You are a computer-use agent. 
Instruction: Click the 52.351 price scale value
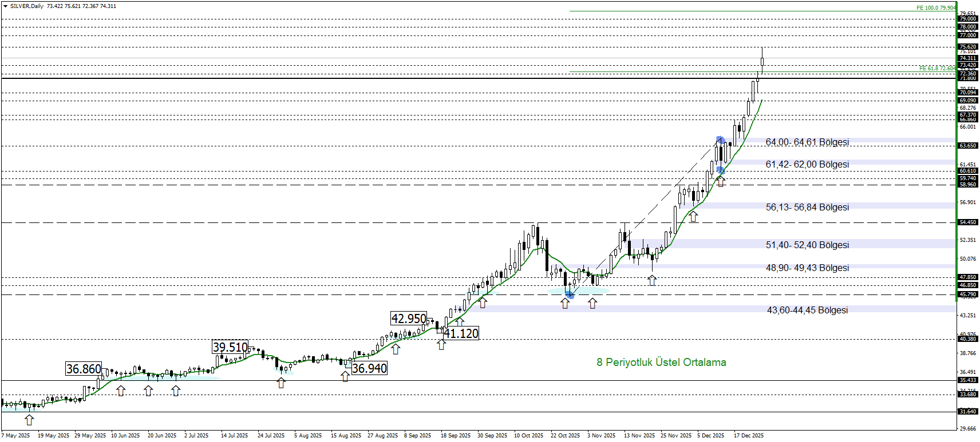point(968,240)
